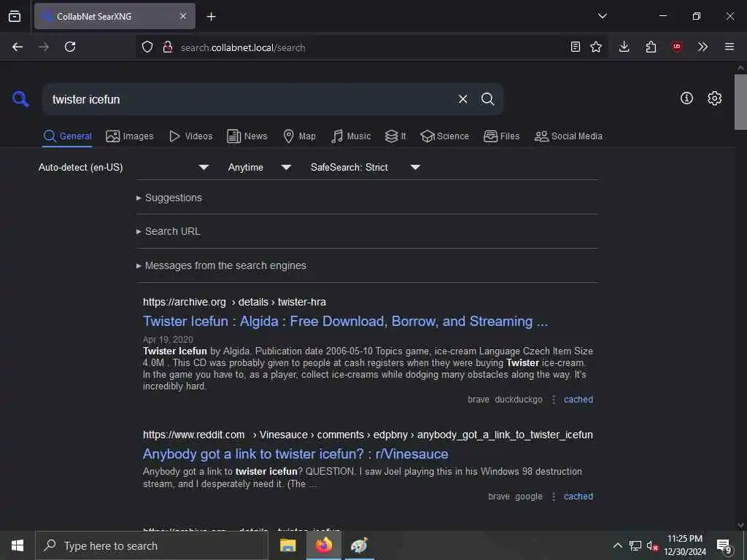Submit search using the magnifier button
This screenshot has height=560, width=747.
point(487,99)
